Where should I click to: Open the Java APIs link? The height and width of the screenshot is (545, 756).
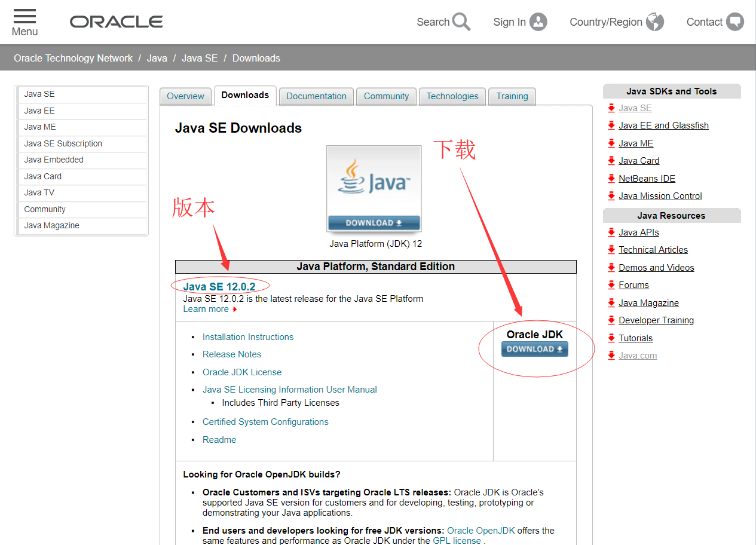click(639, 232)
